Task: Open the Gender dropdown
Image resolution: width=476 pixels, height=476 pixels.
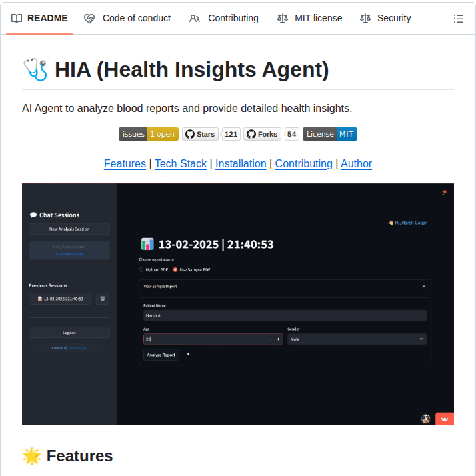Action: tap(356, 339)
